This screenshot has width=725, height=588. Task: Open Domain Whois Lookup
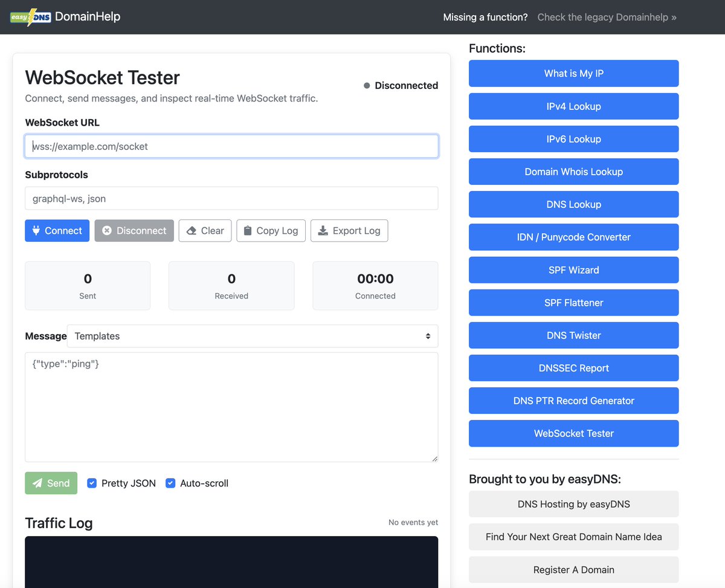[x=573, y=172]
